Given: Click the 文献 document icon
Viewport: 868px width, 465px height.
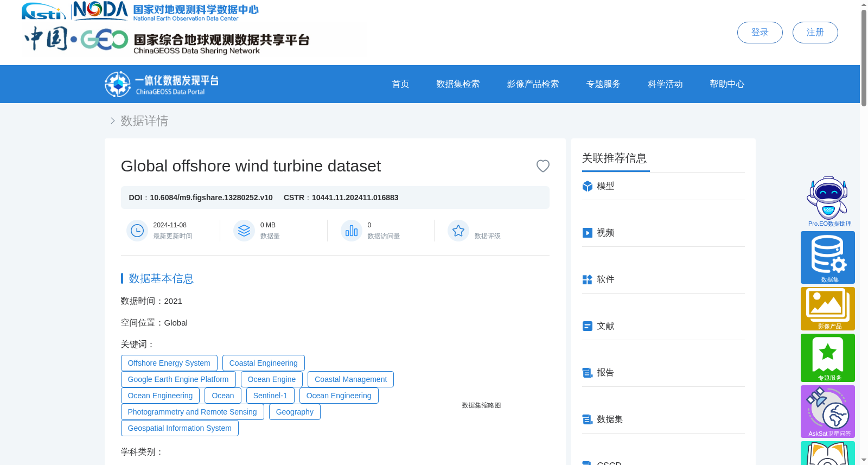Looking at the screenshot, I should tap(587, 326).
